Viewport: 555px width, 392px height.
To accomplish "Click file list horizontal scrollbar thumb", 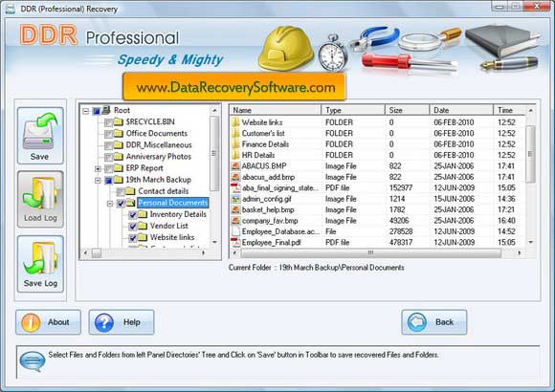I will point(370,253).
